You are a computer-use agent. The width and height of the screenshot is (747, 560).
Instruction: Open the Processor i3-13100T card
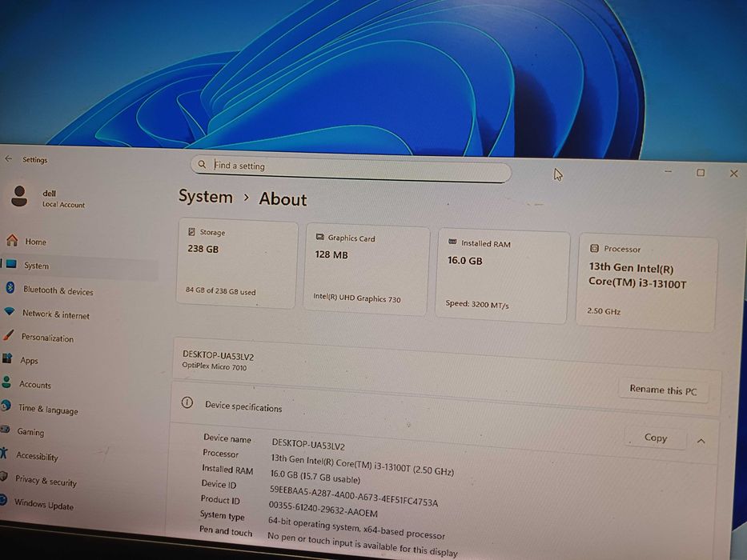click(646, 283)
